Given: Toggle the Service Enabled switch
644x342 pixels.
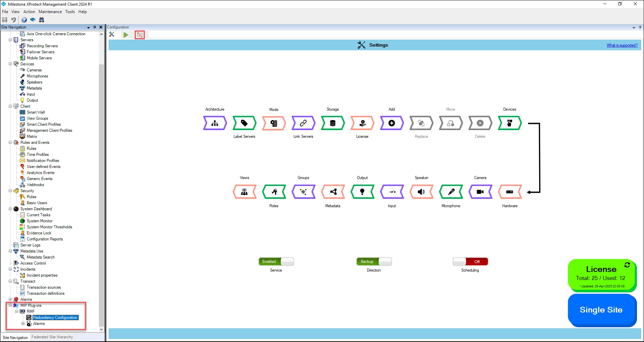Looking at the screenshot, I should pyautogui.click(x=276, y=262).
